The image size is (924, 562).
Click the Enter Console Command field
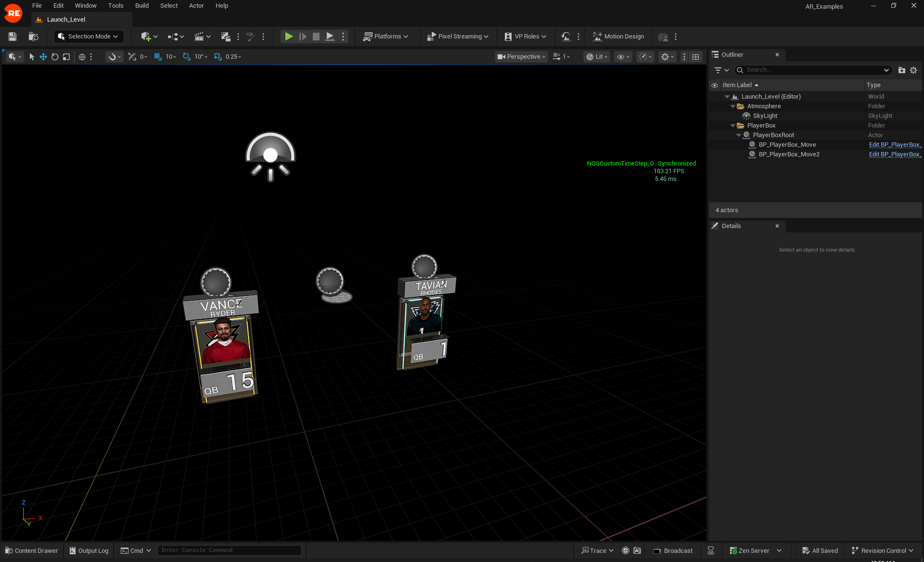(x=230, y=550)
